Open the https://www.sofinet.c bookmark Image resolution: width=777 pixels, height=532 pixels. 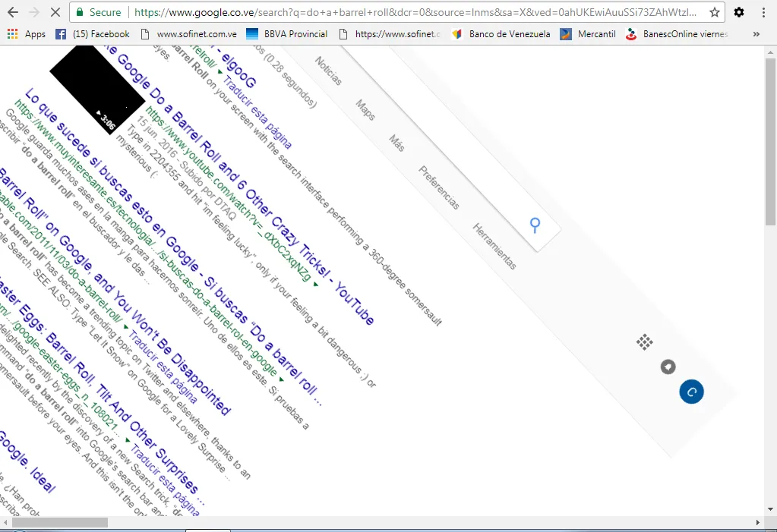tap(390, 33)
